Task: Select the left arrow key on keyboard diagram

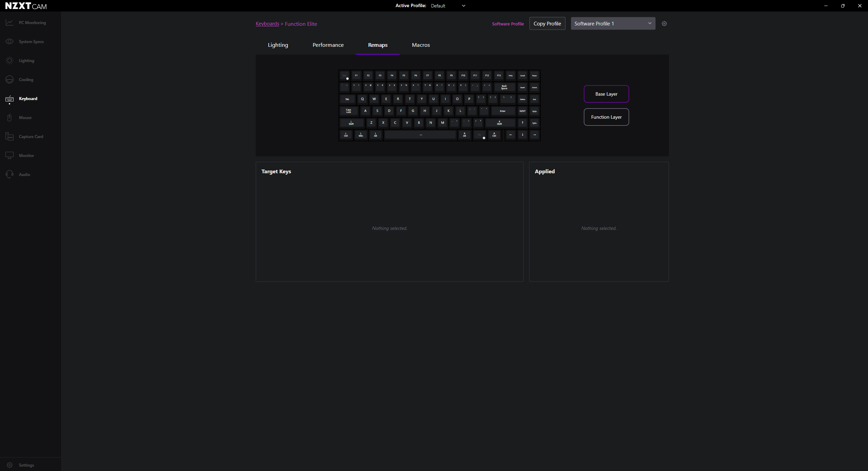Action: [510, 135]
